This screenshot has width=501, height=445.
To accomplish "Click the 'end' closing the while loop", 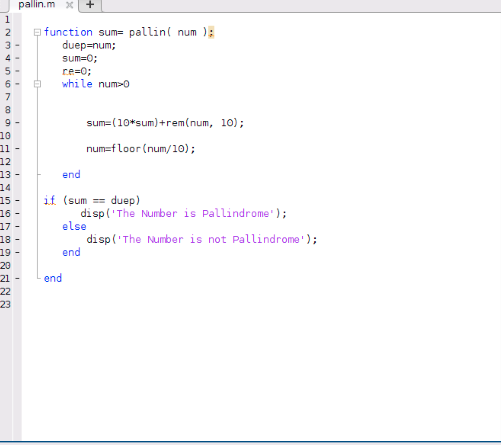I will (71, 175).
